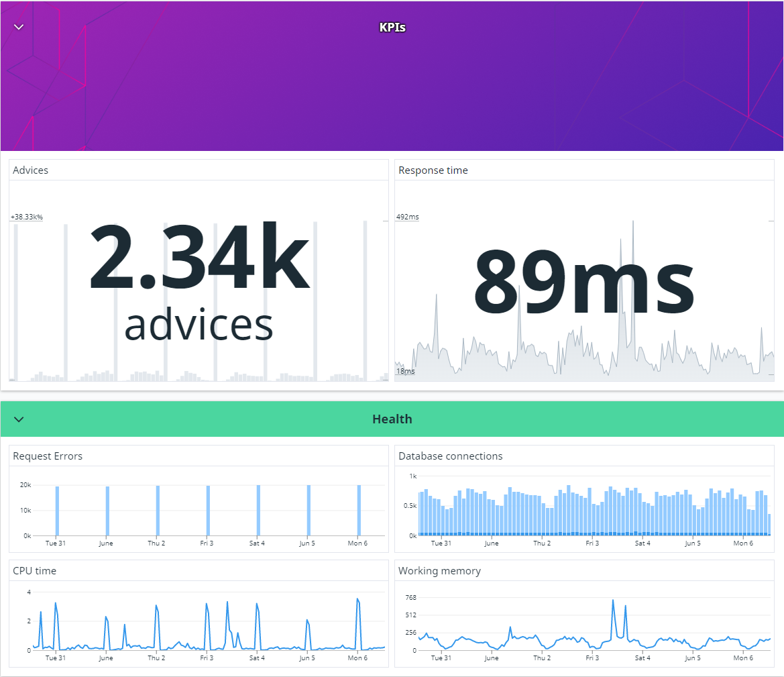
Task: Click the CPU time peak near Mon 6
Action: pyautogui.click(x=358, y=600)
